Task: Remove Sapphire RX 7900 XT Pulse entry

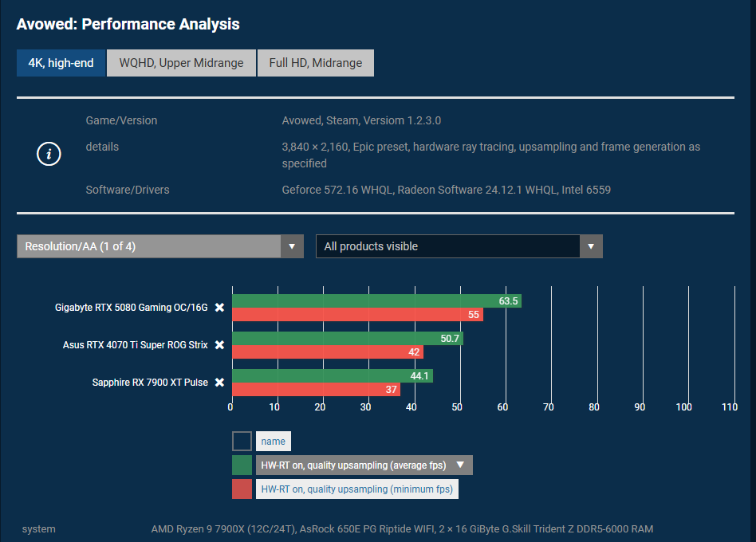Action: click(219, 383)
